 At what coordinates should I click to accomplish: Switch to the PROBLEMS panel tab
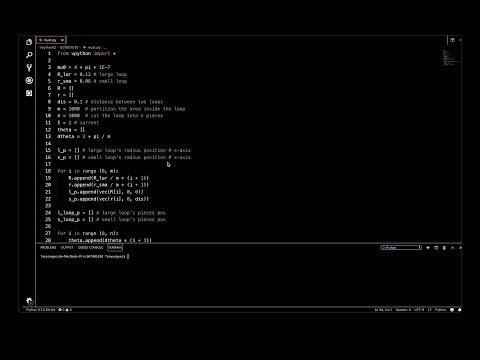pos(48,248)
